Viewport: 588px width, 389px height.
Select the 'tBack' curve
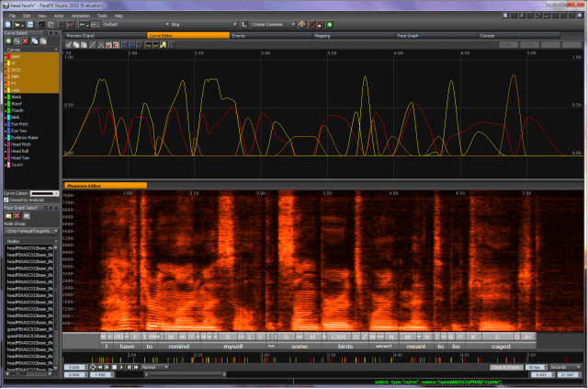click(31, 97)
